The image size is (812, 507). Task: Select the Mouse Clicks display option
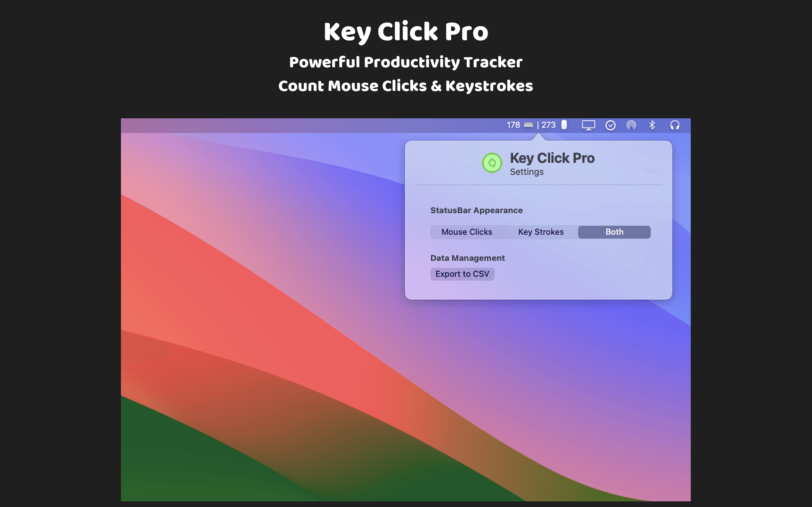(x=467, y=232)
